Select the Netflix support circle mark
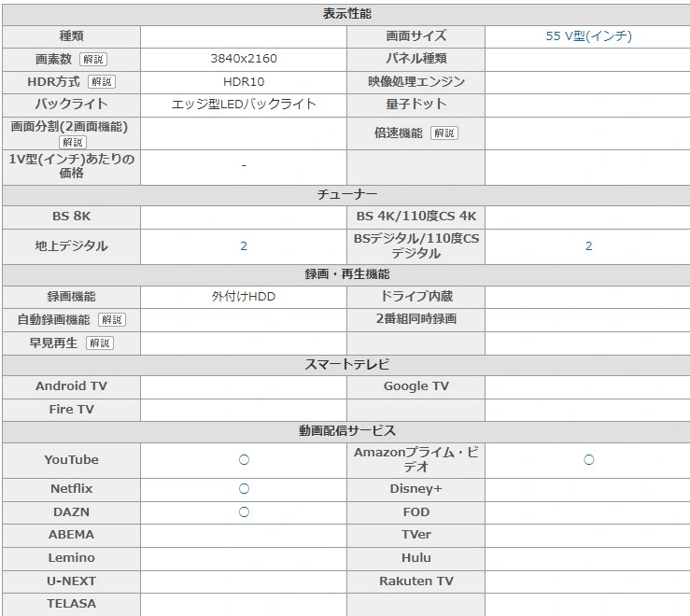Screen dimensions: 690x616 pyautogui.click(x=244, y=489)
